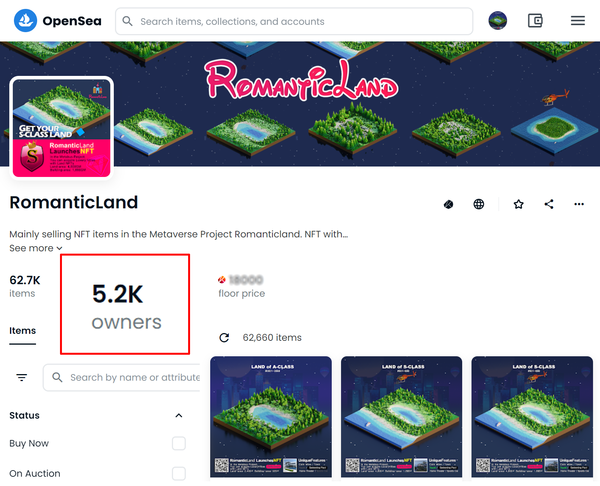Click the profile avatar in header

(497, 21)
